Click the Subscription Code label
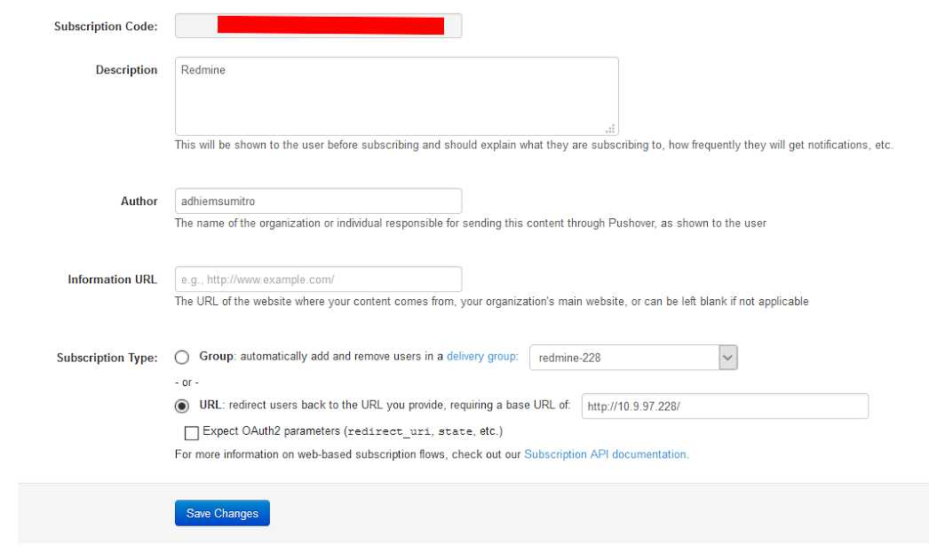This screenshot has height=560, width=929. tap(106, 27)
